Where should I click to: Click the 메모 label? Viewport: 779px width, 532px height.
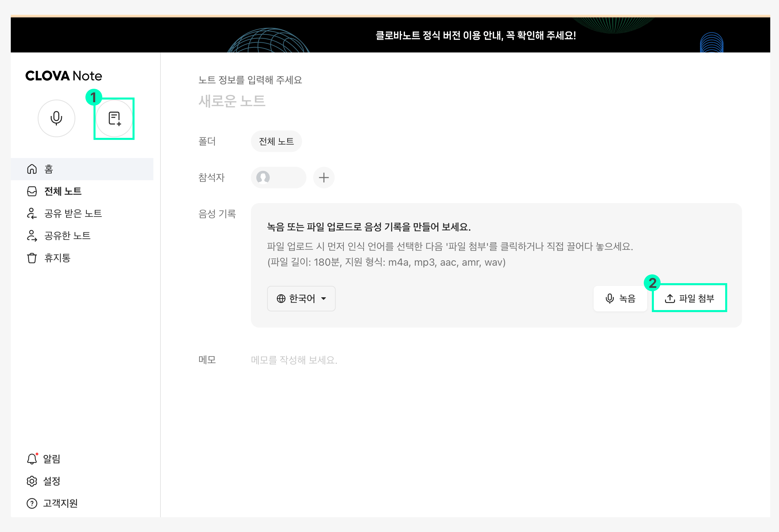(x=207, y=360)
